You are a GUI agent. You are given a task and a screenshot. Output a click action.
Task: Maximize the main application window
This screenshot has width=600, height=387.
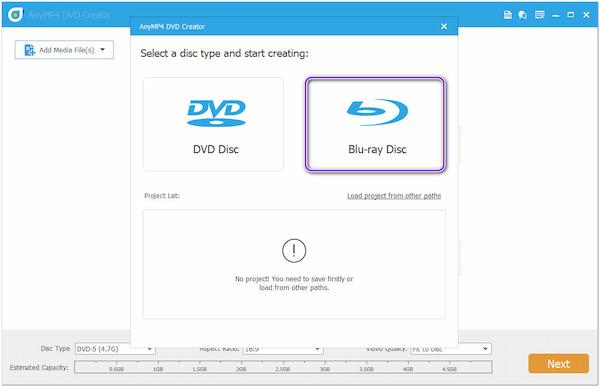point(571,15)
